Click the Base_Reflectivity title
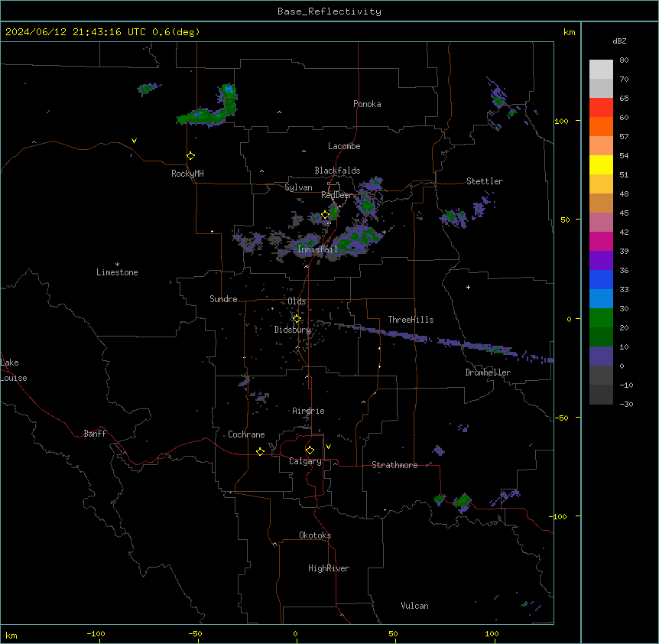 point(329,11)
